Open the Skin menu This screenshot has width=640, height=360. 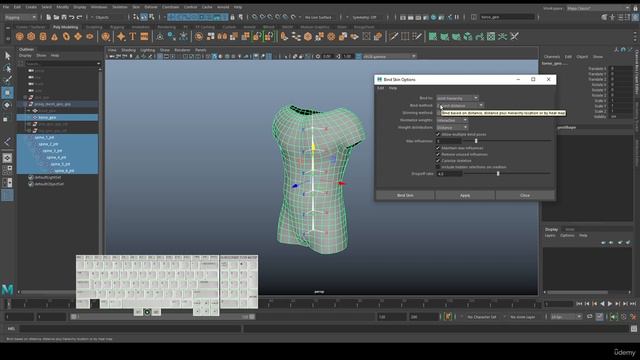pyautogui.click(x=136, y=7)
